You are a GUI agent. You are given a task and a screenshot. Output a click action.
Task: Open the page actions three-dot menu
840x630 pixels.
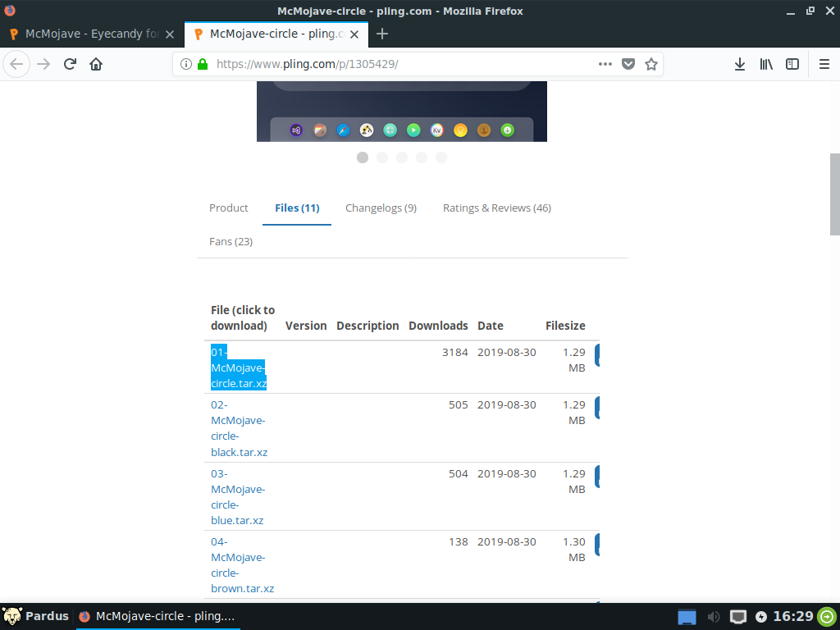(x=605, y=64)
